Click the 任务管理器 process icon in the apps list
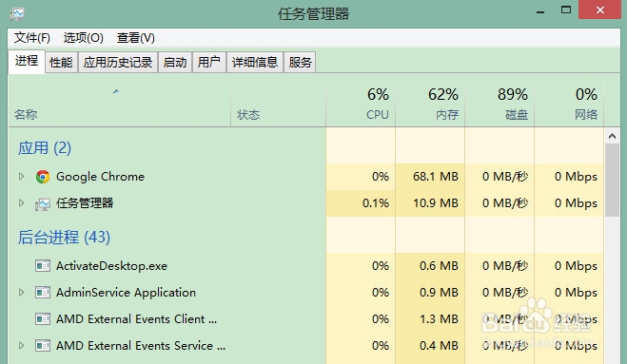The image size is (627, 364). [x=43, y=204]
